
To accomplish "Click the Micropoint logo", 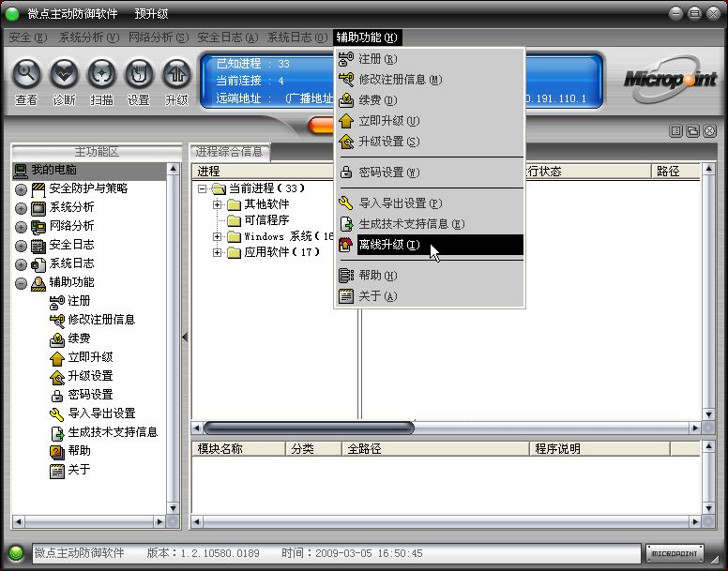I will [670, 80].
